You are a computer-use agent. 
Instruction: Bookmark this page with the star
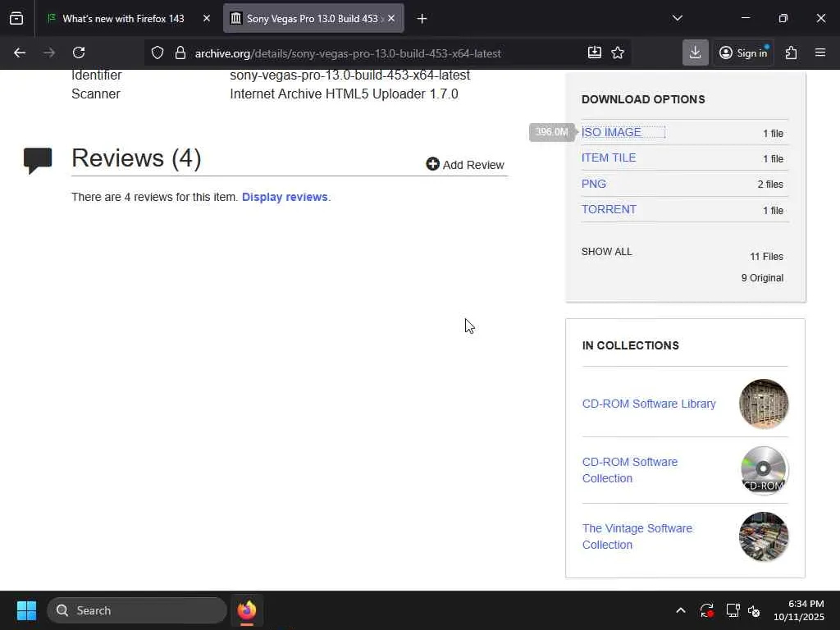click(618, 52)
